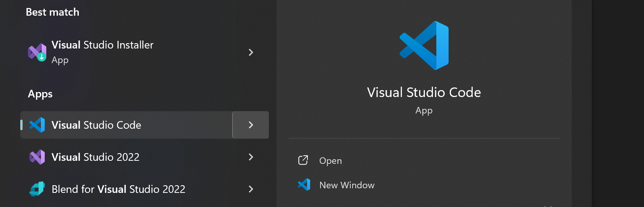Click the Open external-launch arrow icon
The image size is (644, 207).
click(303, 160)
